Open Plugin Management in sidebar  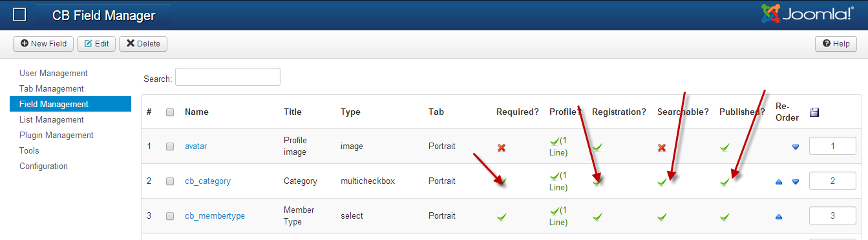click(x=56, y=135)
